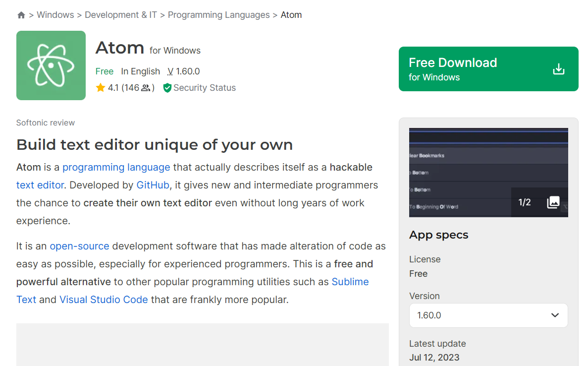Open the open-source link
This screenshot has width=588, height=366.
[79, 246]
